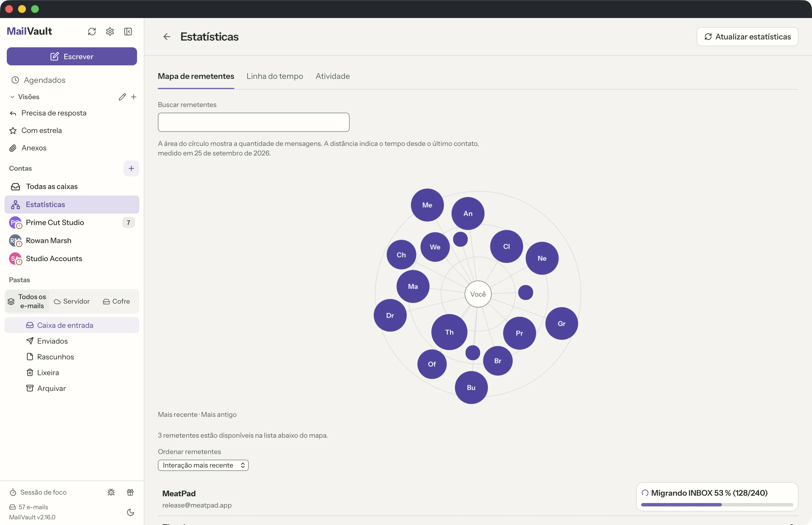Collapse the Visões section chevron
Viewport: 812px width, 525px height.
(x=12, y=97)
